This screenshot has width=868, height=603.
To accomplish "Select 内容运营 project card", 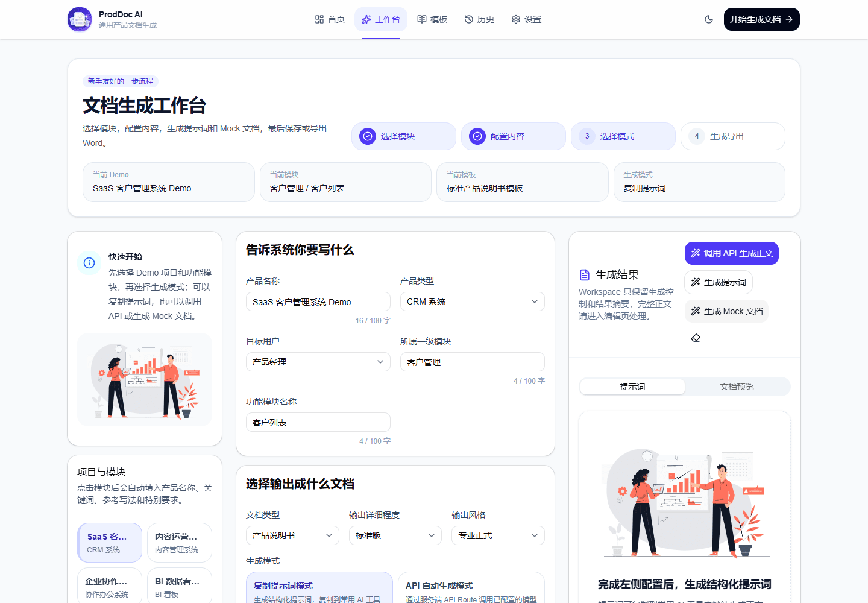I will 180,543.
